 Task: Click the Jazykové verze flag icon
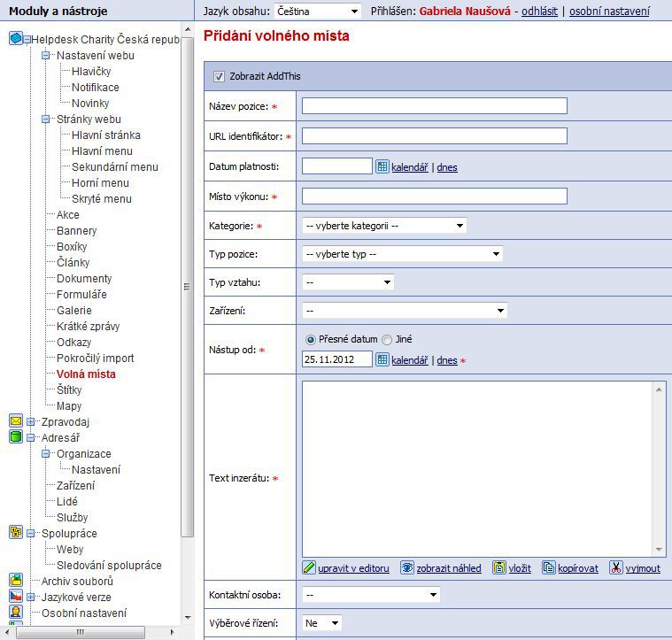tap(16, 597)
